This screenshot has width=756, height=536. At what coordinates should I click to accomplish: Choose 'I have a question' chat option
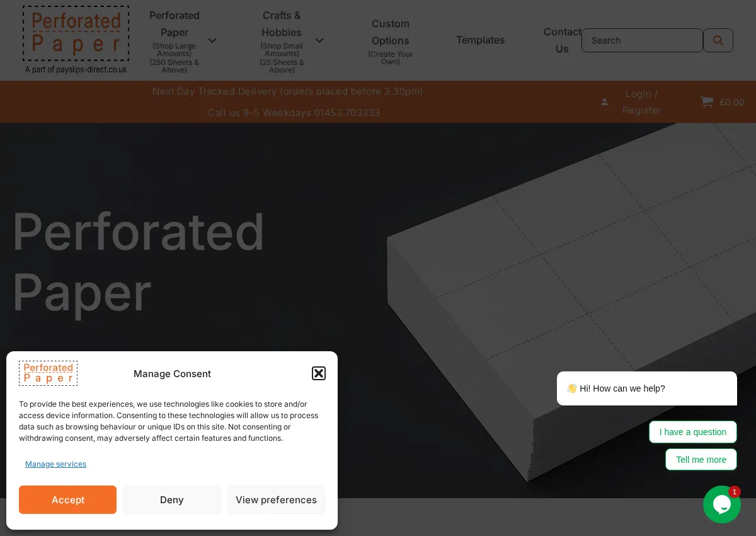pyautogui.click(x=693, y=432)
